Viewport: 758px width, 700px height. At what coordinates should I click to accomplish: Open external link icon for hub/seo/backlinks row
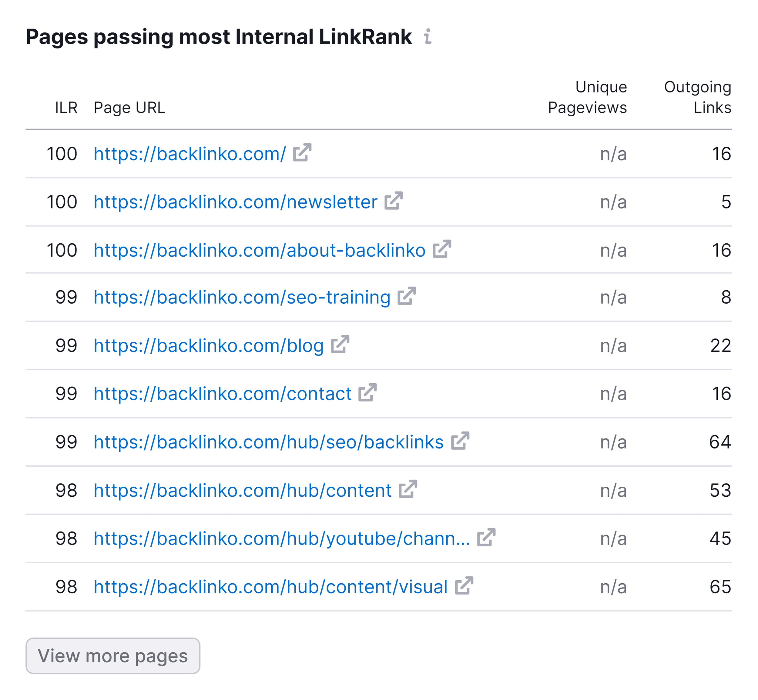(460, 441)
